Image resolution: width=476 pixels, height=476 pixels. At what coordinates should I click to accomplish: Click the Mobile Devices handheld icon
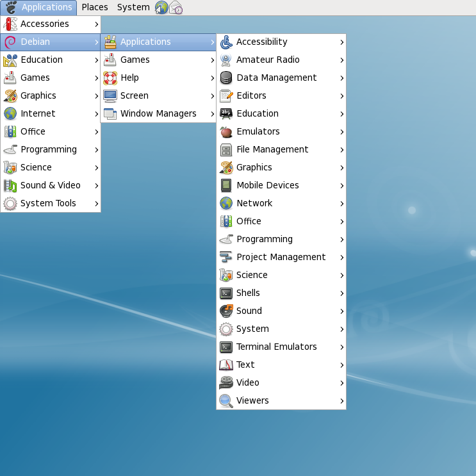(x=226, y=186)
